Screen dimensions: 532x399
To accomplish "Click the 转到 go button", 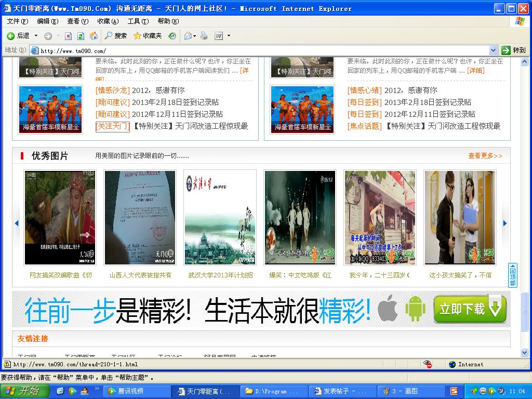I will click(513, 50).
